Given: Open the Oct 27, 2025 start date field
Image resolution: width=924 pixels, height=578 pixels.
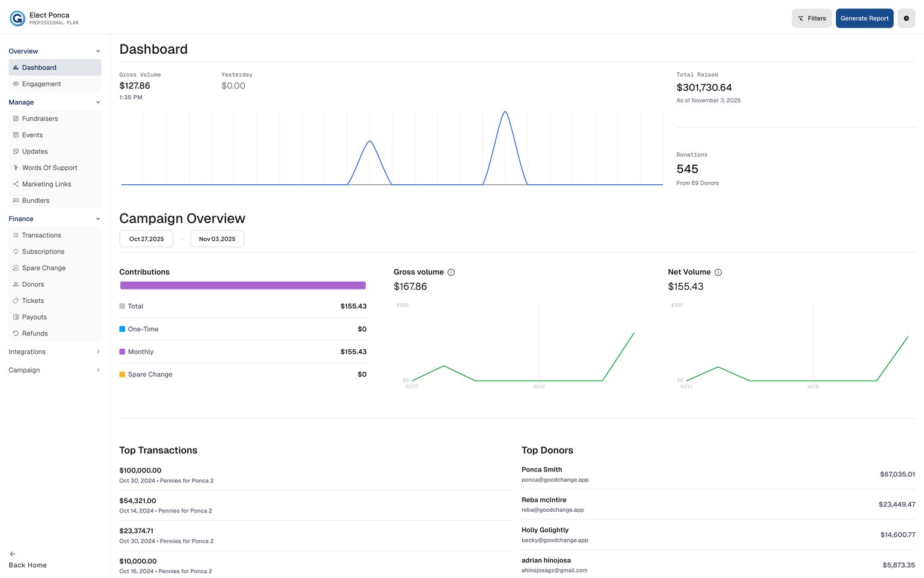Looking at the screenshot, I should point(146,239).
